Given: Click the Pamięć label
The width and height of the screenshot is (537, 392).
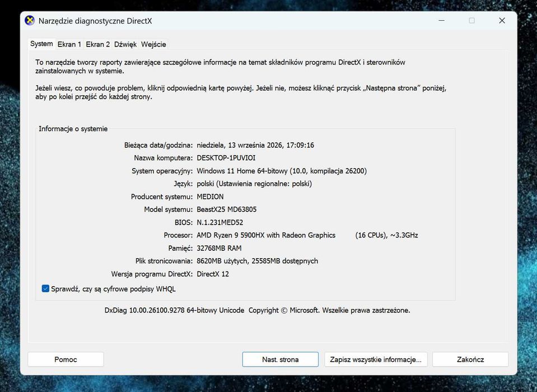Looking at the screenshot, I should pyautogui.click(x=180, y=248).
